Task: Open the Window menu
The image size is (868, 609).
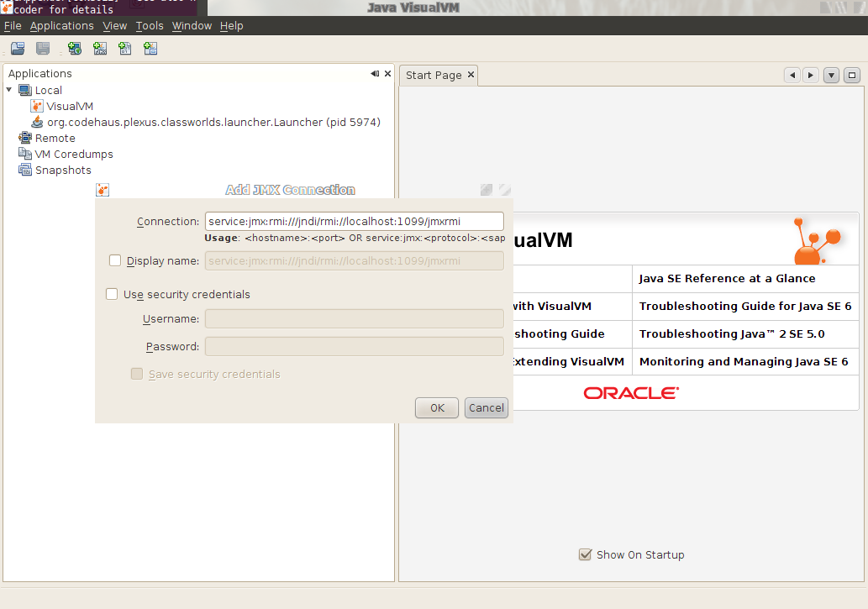Action: 192,26
